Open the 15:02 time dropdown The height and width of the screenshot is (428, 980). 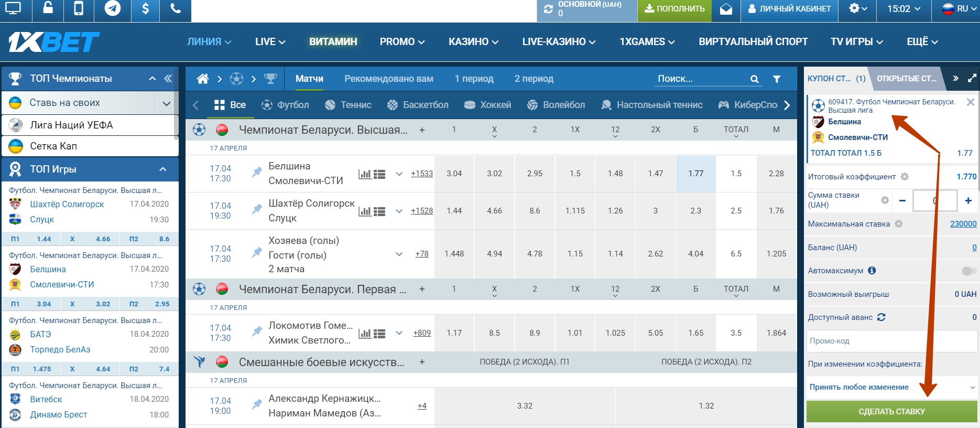point(903,9)
